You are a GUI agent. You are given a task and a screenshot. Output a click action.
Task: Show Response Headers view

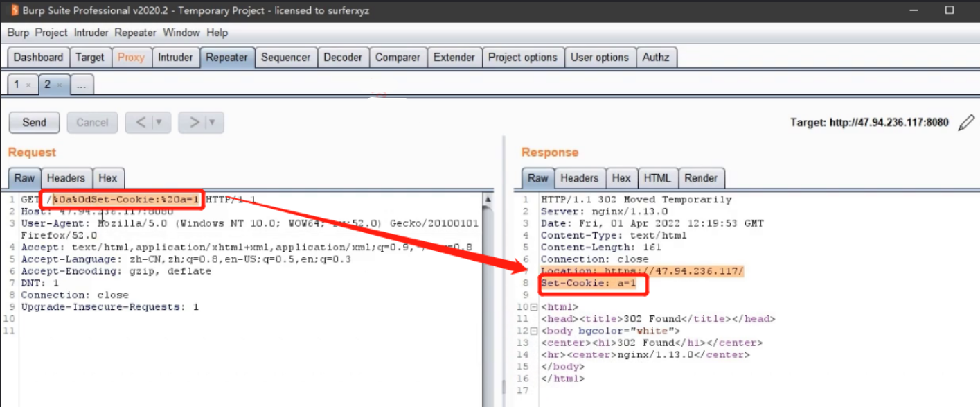580,178
